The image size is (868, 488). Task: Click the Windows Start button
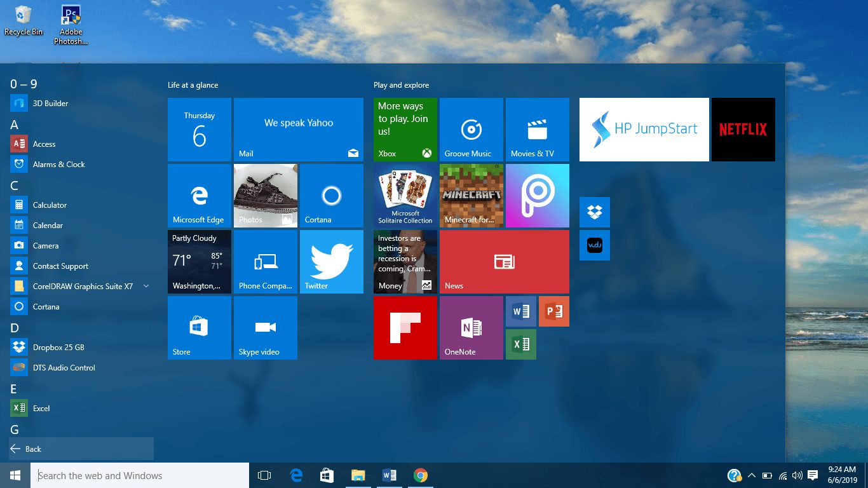point(15,475)
